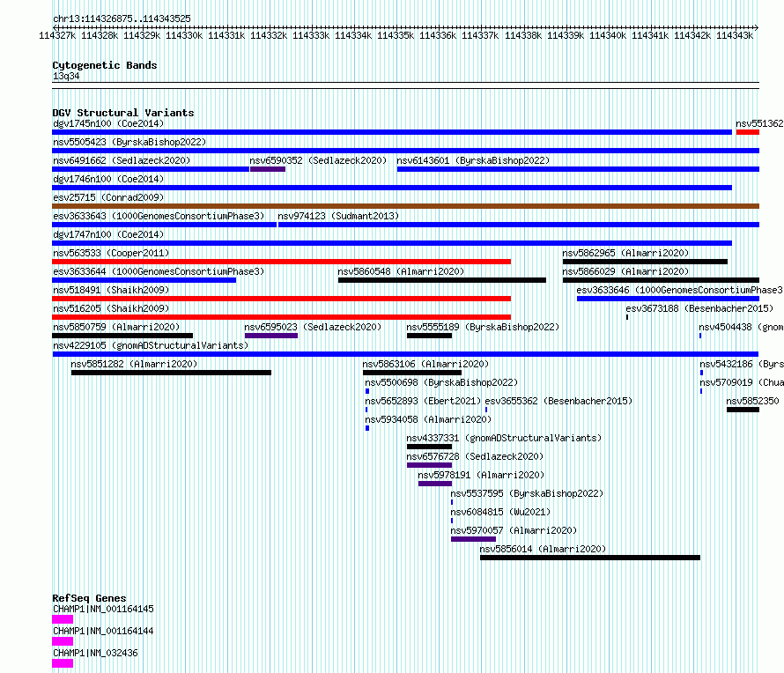Click the RefSeq Genes track title
784x673 pixels.
point(89,598)
